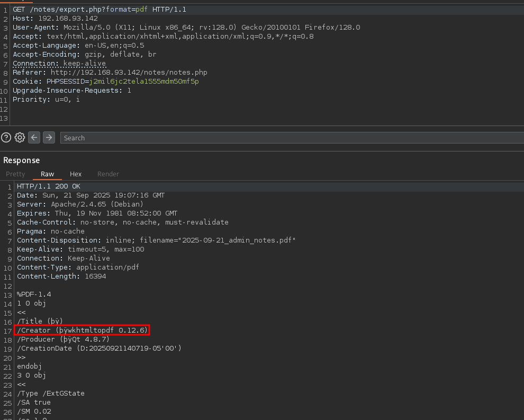
Task: Click the Referer URL in request
Action: [x=129, y=73]
